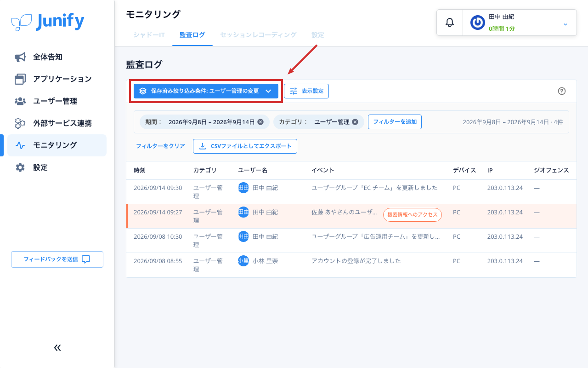Remove the 期間 filter chip
588x368 pixels.
[260, 122]
